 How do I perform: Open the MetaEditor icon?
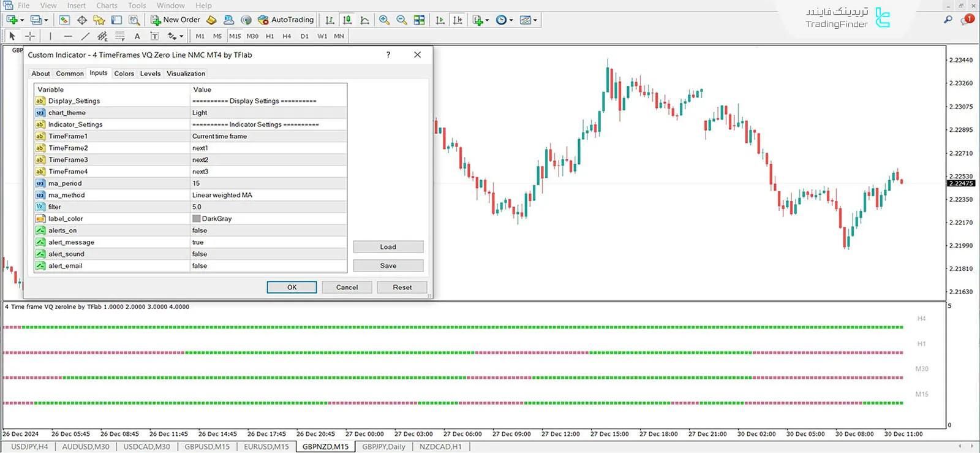[211, 20]
